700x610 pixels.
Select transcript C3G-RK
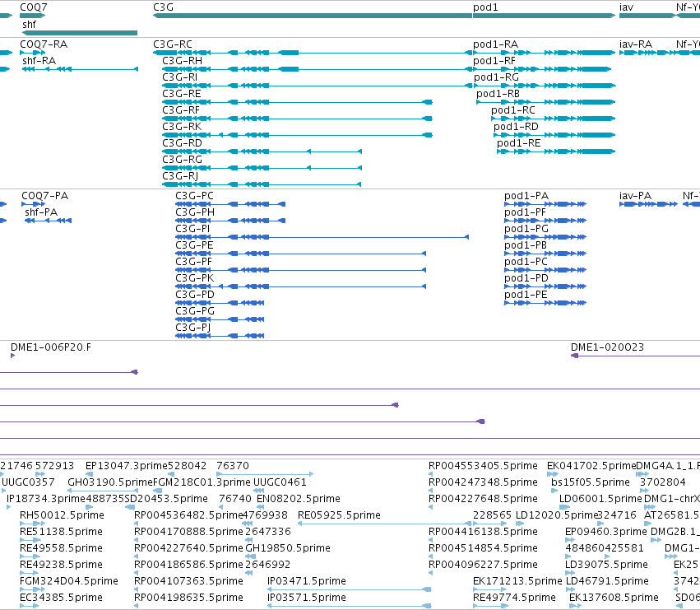(x=182, y=127)
